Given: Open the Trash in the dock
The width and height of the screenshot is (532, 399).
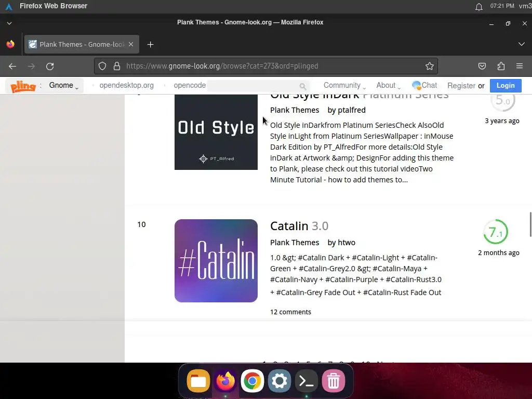Looking at the screenshot, I should point(333,381).
